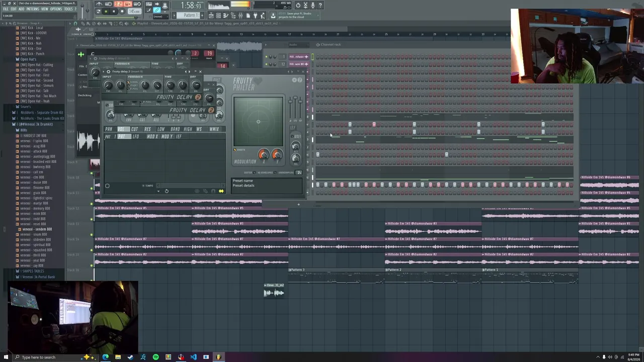This screenshot has width=644, height=362.
Task: Toggle the metronome icon in the top toolbar
Action: pyautogui.click(x=99, y=4)
